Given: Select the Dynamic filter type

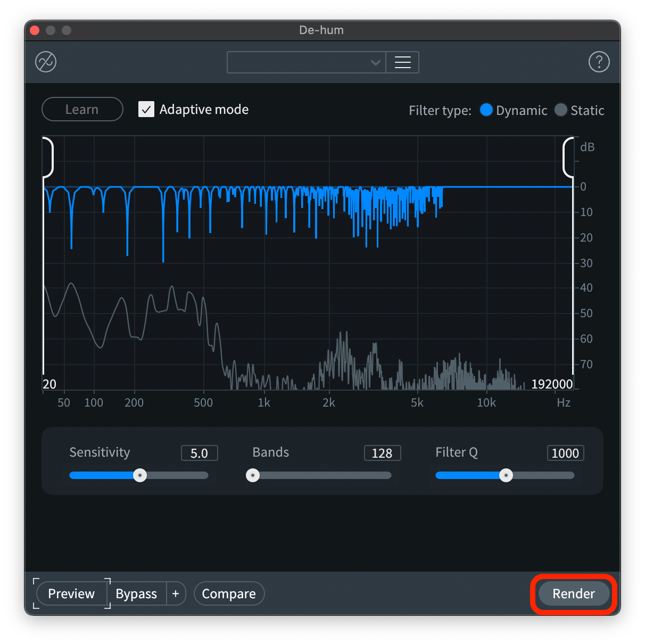Looking at the screenshot, I should pos(486,110).
